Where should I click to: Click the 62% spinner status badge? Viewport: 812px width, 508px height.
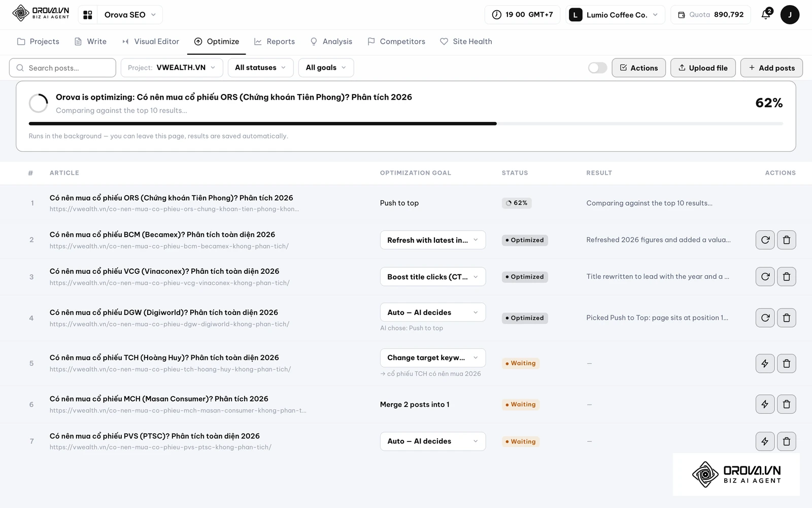coord(517,203)
